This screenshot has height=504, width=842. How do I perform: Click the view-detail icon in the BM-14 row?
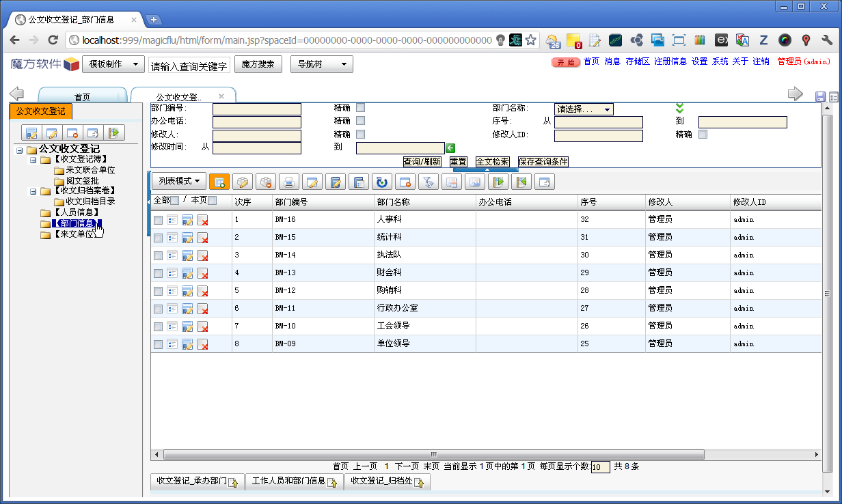click(x=172, y=255)
